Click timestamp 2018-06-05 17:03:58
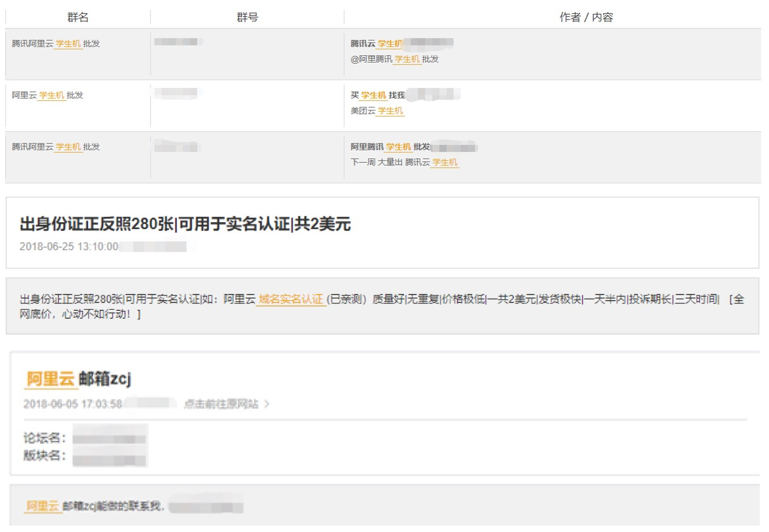 (73, 404)
